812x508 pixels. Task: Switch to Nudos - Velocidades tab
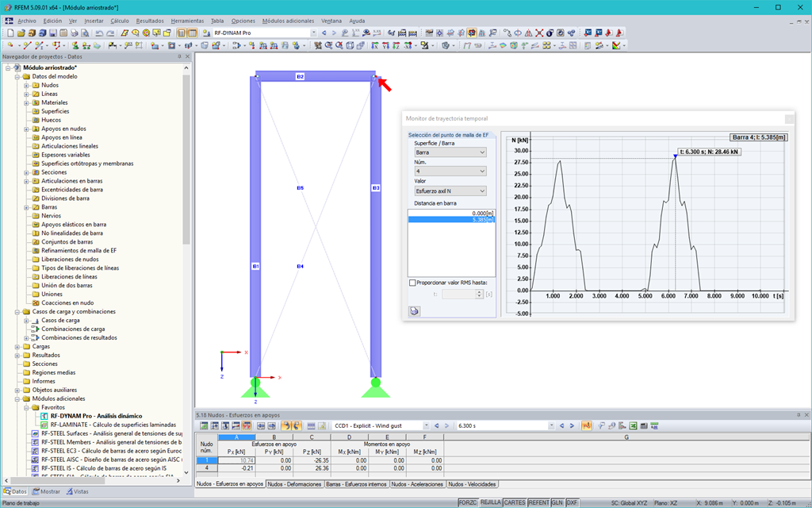472,484
